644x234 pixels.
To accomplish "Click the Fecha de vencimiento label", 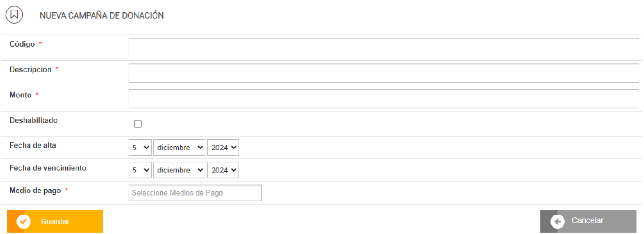I will coord(48,168).
